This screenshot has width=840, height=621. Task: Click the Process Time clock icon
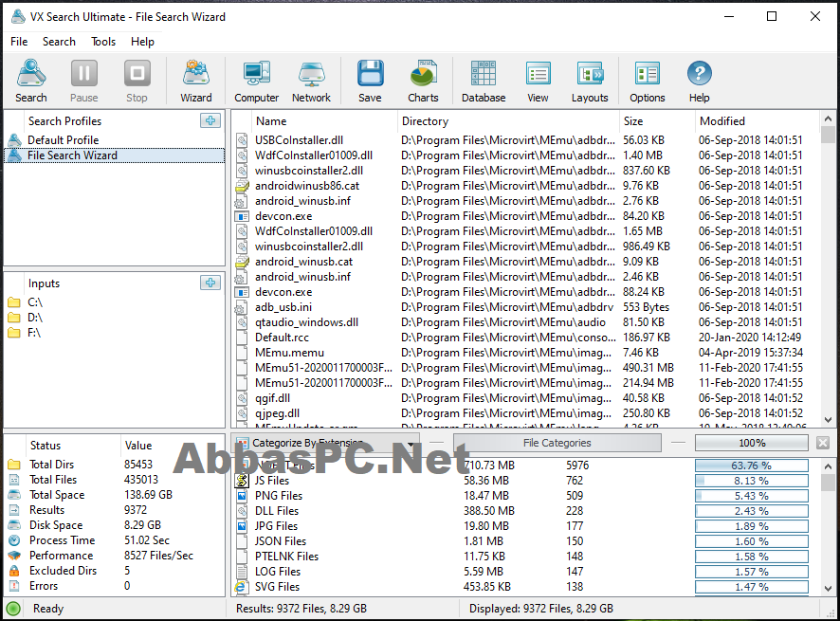(x=14, y=540)
